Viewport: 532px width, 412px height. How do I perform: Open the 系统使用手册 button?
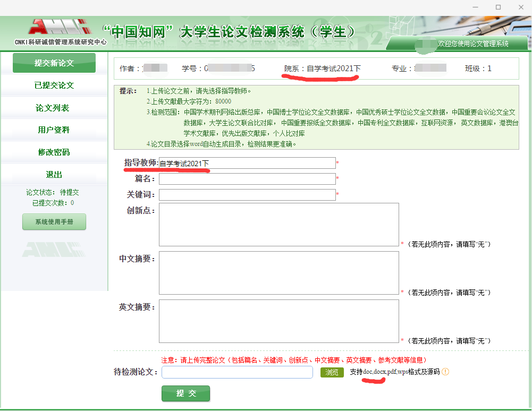[54, 222]
